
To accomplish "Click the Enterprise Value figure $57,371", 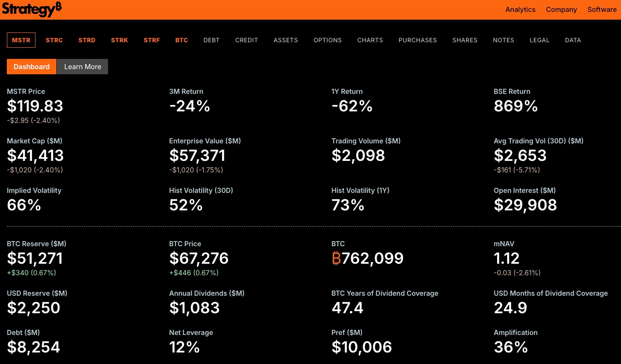I will [197, 155].
